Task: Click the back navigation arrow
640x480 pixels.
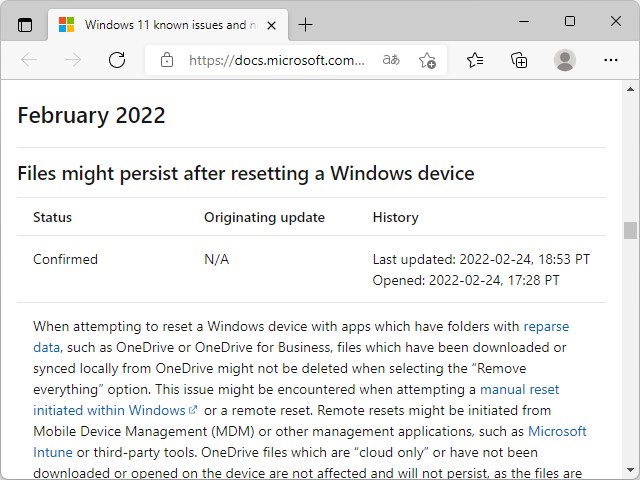Action: (29, 60)
